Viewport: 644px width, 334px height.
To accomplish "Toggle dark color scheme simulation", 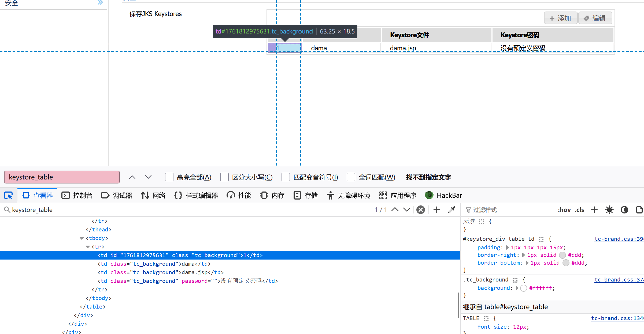I will [624, 210].
